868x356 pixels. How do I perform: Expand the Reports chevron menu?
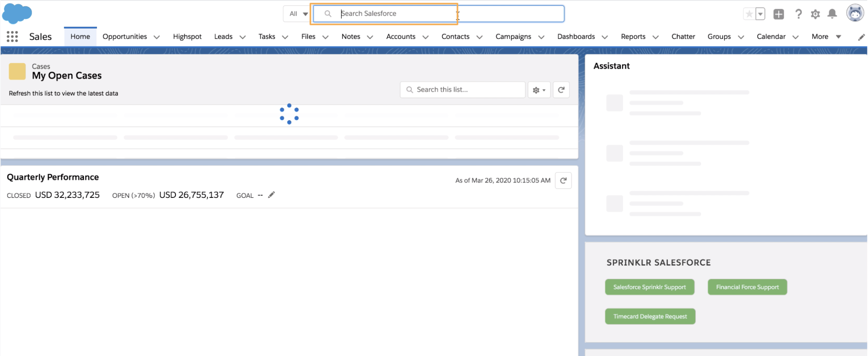pyautogui.click(x=656, y=37)
